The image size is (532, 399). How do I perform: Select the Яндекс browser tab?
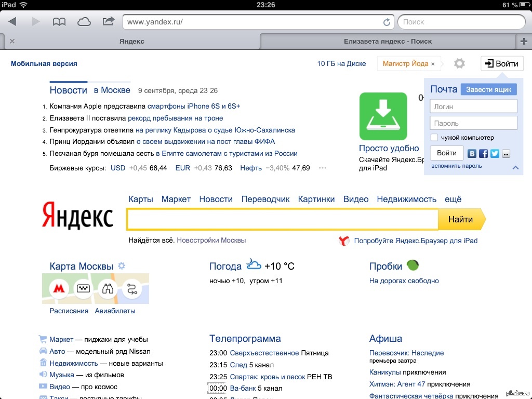click(x=131, y=41)
